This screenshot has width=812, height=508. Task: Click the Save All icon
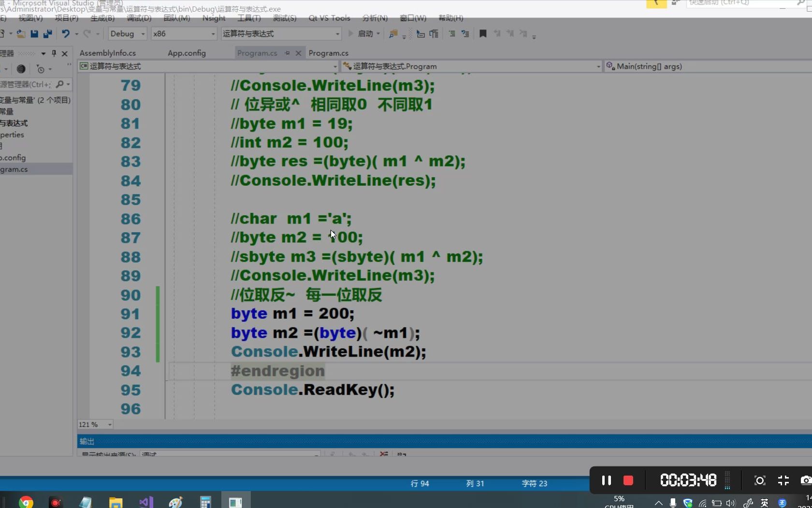47,34
